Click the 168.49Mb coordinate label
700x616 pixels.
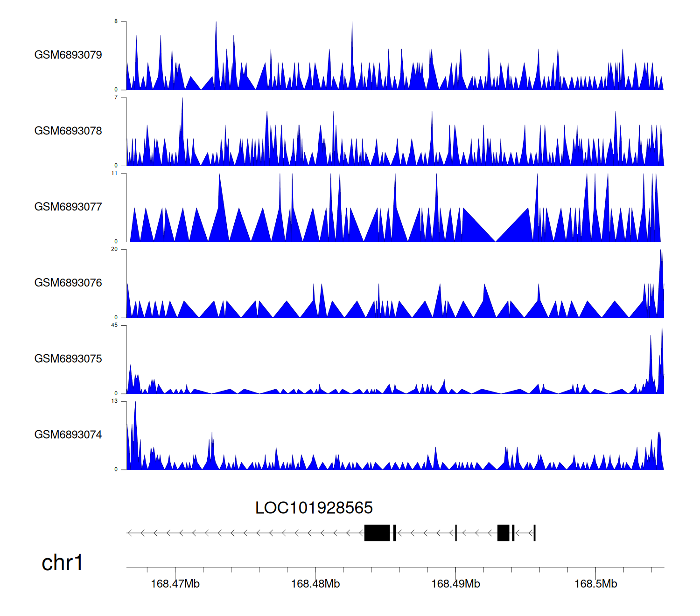click(455, 584)
